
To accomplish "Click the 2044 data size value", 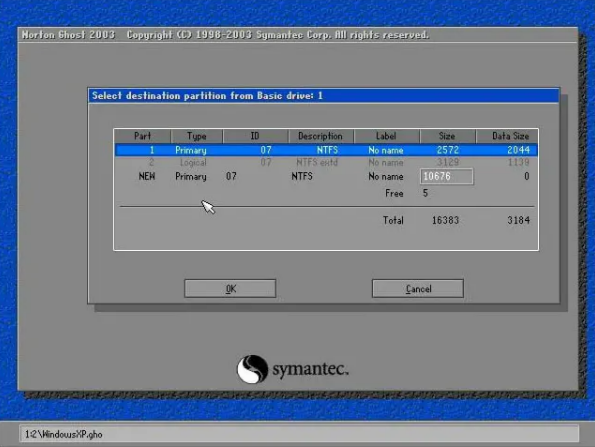I will coord(518,150).
